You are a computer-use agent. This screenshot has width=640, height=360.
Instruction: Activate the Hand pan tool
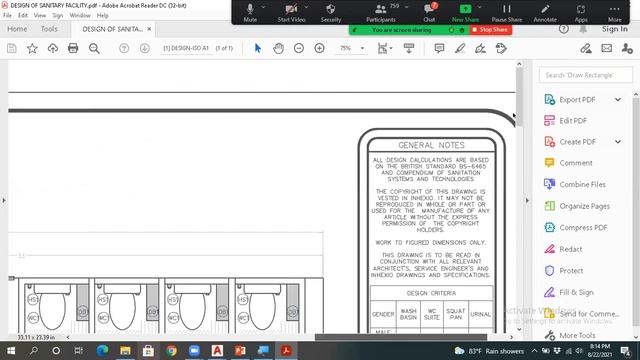[278, 49]
